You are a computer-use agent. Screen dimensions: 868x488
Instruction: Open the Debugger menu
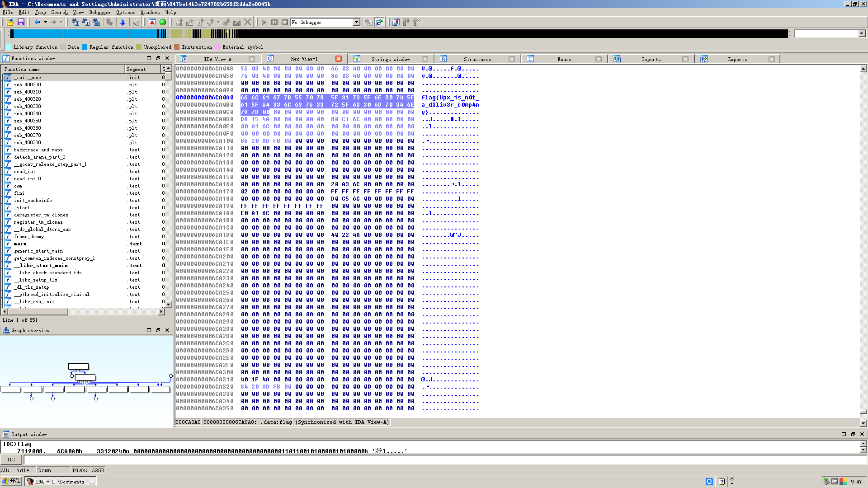tap(99, 12)
